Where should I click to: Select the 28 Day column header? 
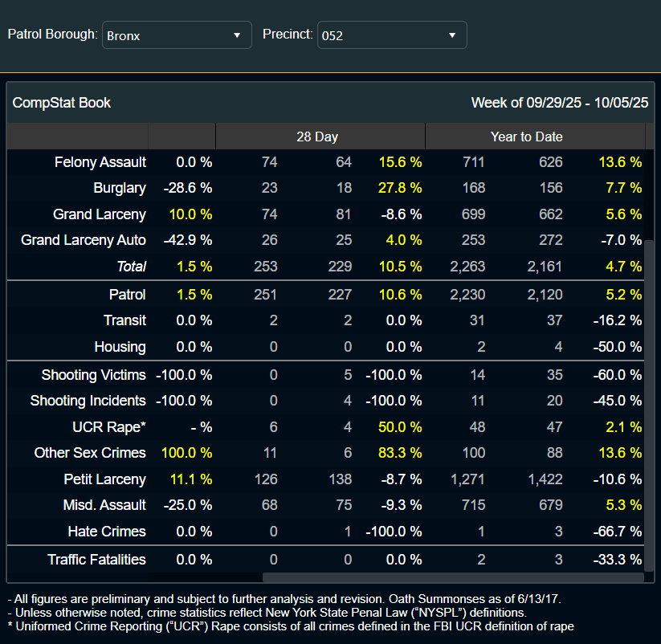click(x=317, y=137)
